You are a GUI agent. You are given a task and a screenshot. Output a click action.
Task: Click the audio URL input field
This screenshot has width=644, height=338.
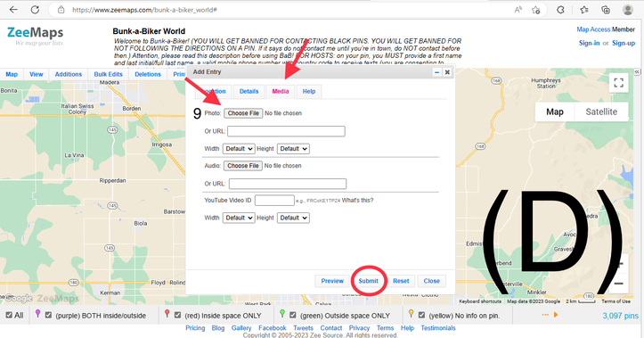[288, 184]
